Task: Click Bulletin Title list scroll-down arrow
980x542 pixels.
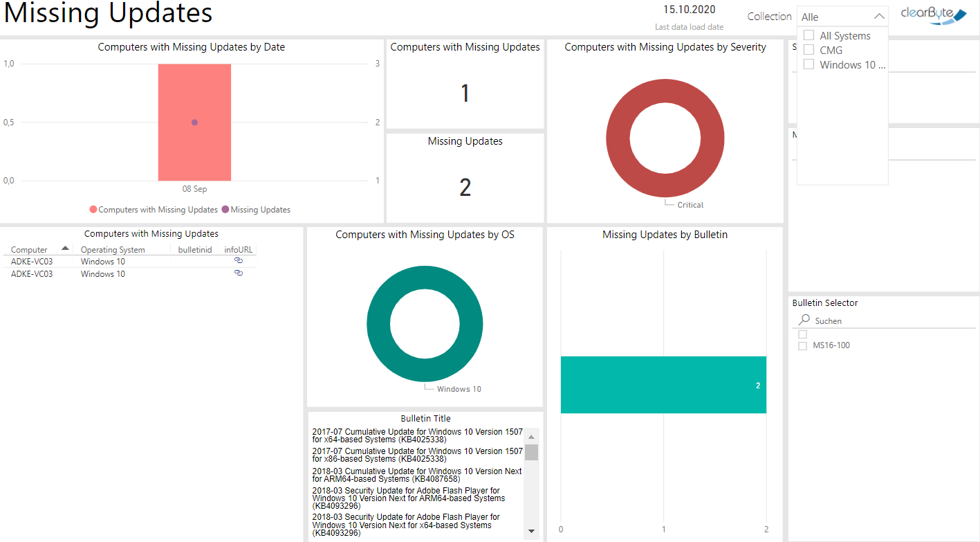Action: [531, 531]
